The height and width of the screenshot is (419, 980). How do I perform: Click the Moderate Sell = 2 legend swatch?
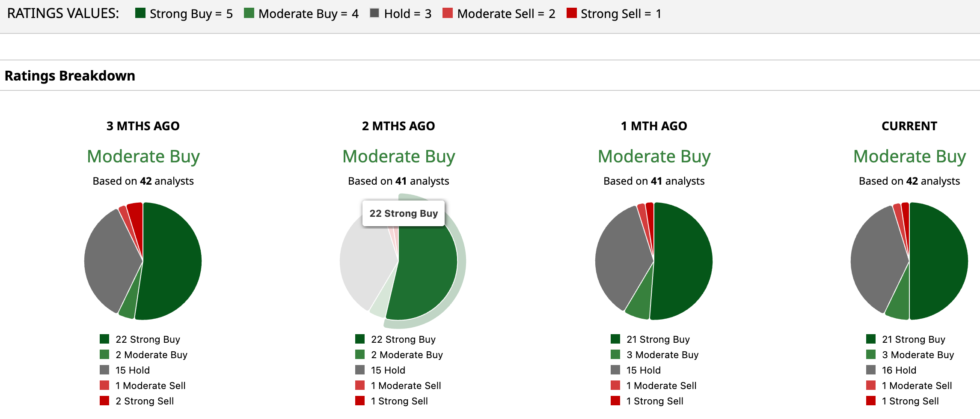coord(447,13)
